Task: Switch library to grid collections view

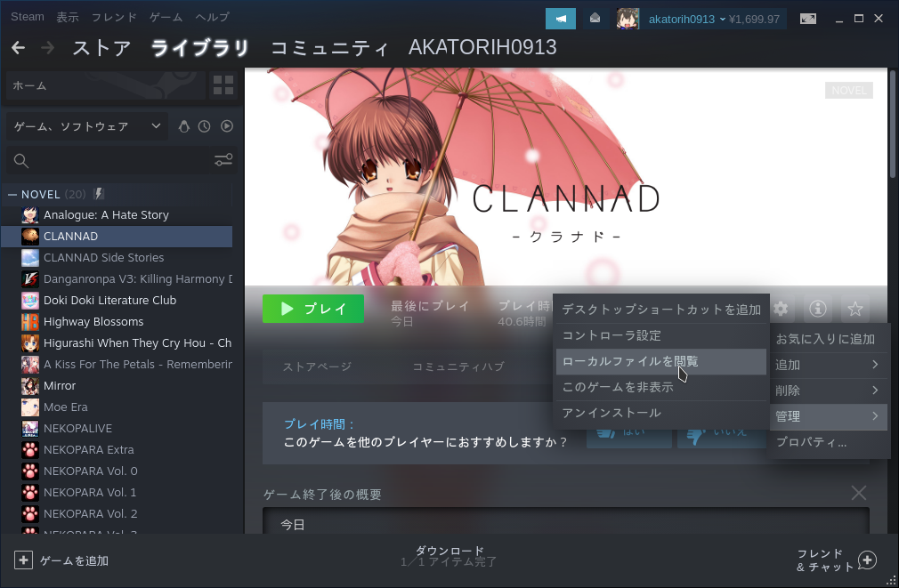Action: [223, 85]
